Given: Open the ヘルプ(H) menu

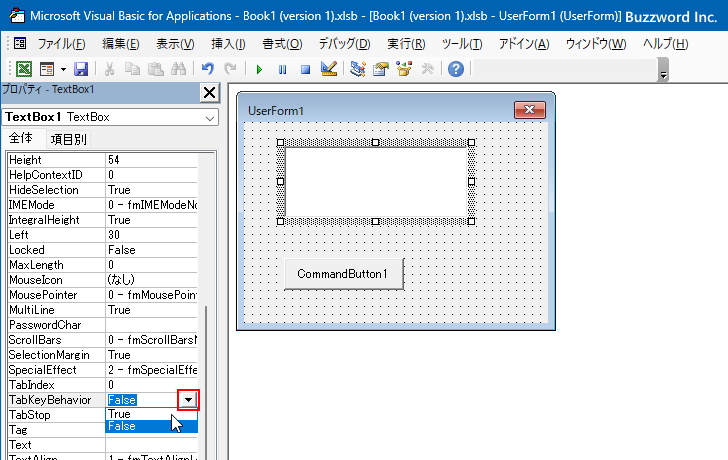Looking at the screenshot, I should 665,44.
